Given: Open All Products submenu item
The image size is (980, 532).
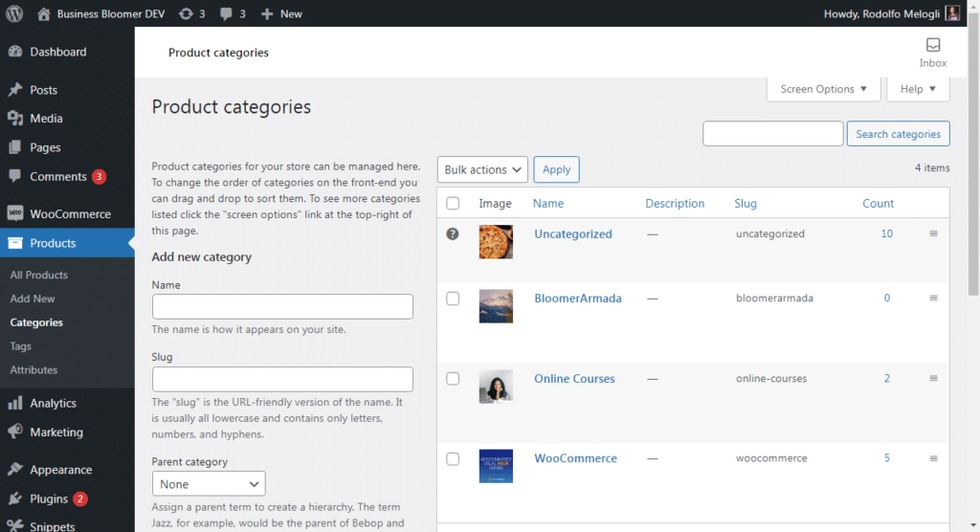Looking at the screenshot, I should [x=38, y=275].
